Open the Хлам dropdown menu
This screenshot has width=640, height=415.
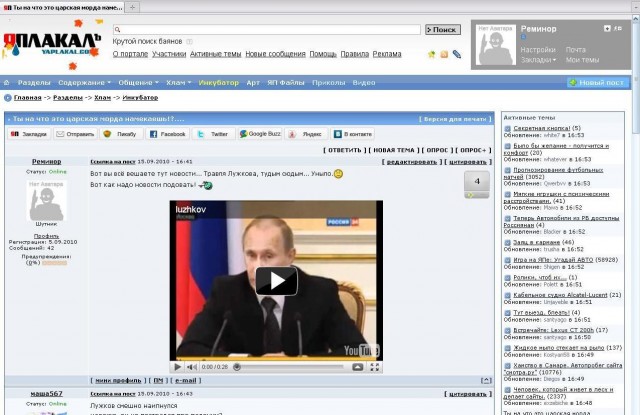(178, 82)
